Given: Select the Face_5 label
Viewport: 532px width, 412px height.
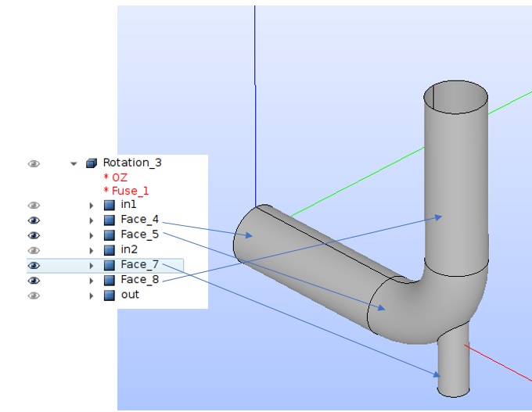Looking at the screenshot, I should click(x=140, y=235).
